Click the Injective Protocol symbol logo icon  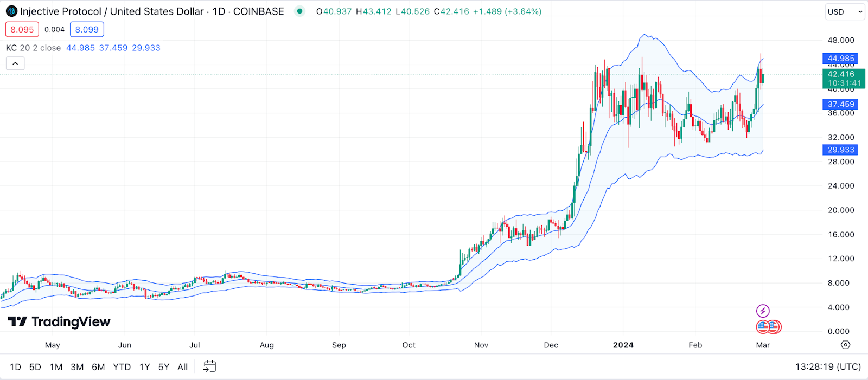click(x=11, y=11)
